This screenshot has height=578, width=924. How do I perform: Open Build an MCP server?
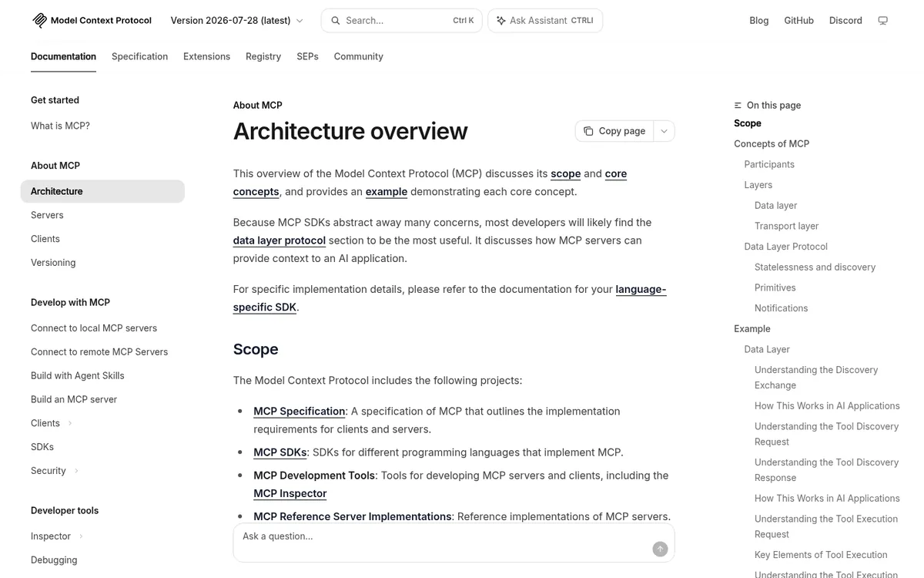click(74, 400)
